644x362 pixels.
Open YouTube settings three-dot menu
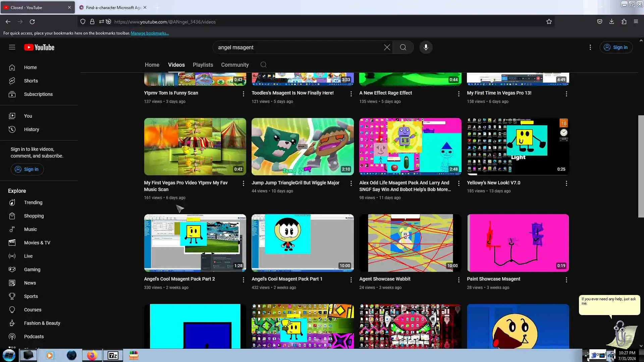[590, 47]
